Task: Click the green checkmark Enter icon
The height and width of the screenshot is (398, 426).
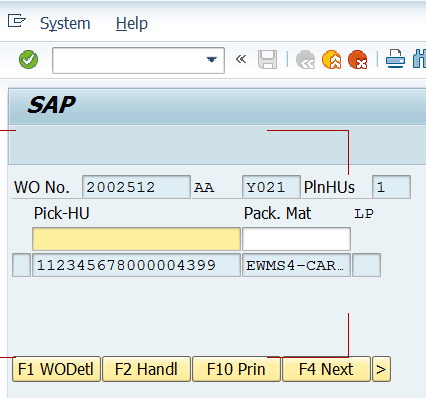Action: tap(28, 60)
